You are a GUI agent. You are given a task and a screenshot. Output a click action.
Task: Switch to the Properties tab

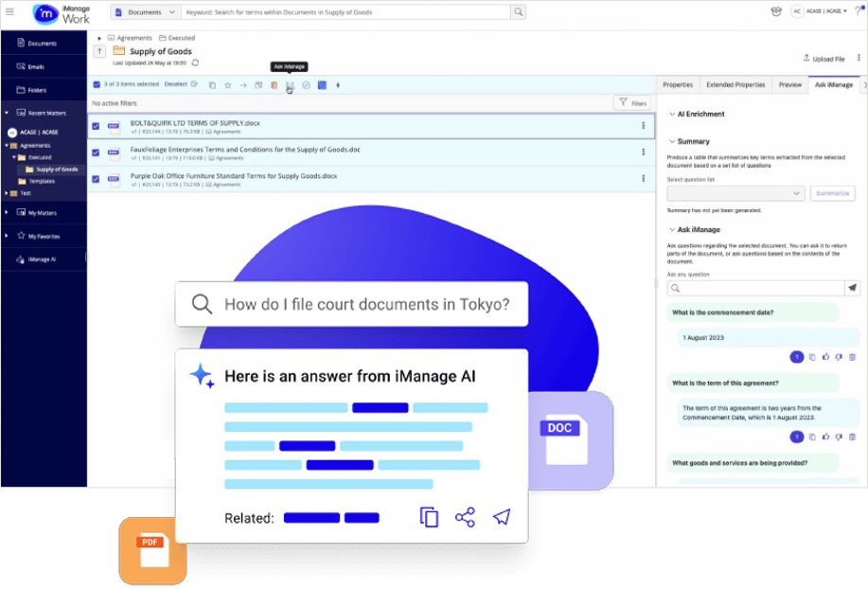tap(678, 84)
